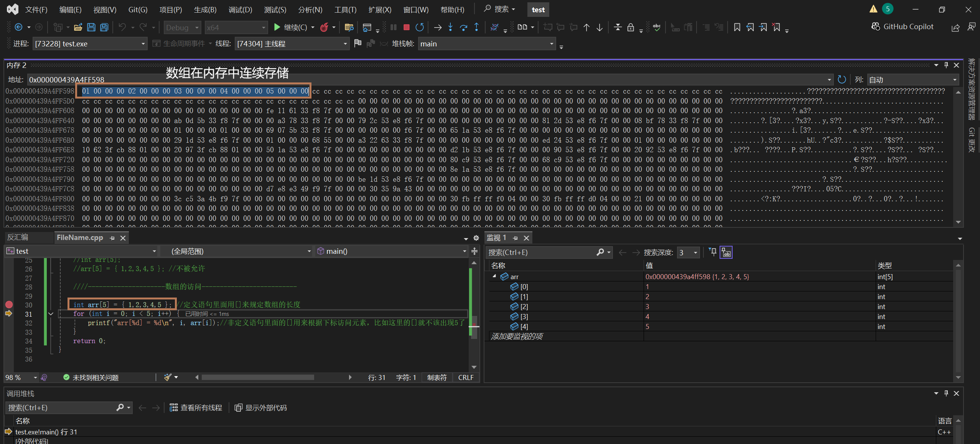Viewport: 980px width, 444px height.
Task: Click the Hot Reload flame icon
Action: pos(324,27)
